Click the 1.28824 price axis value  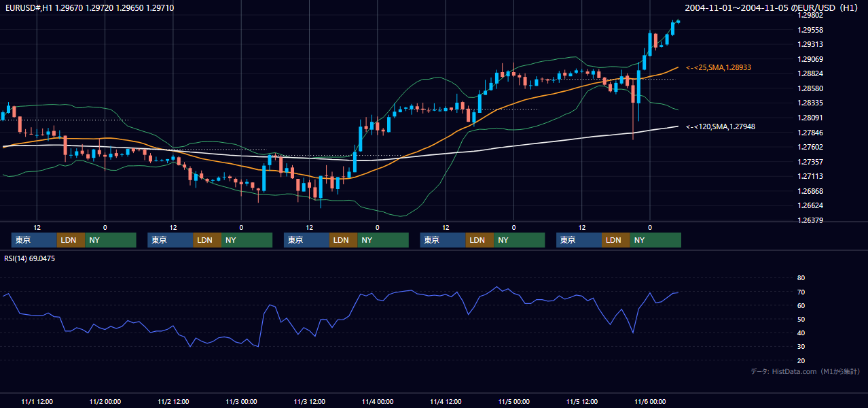click(810, 73)
